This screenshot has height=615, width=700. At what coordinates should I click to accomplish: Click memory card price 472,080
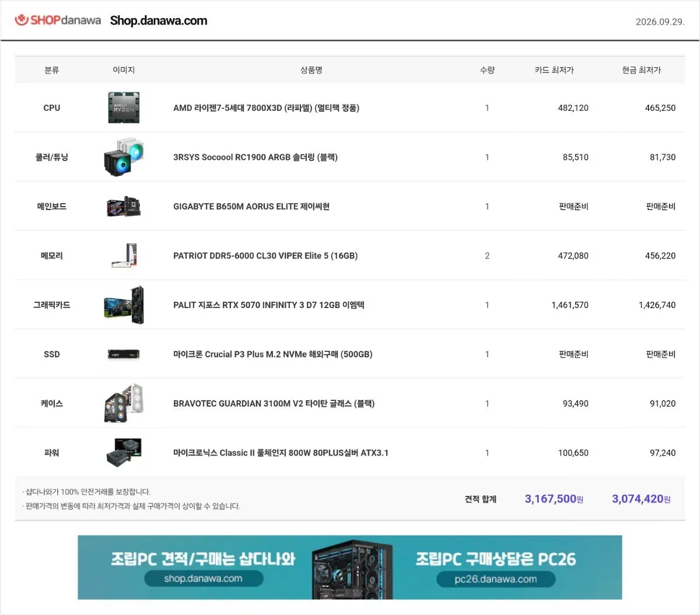pyautogui.click(x=573, y=256)
